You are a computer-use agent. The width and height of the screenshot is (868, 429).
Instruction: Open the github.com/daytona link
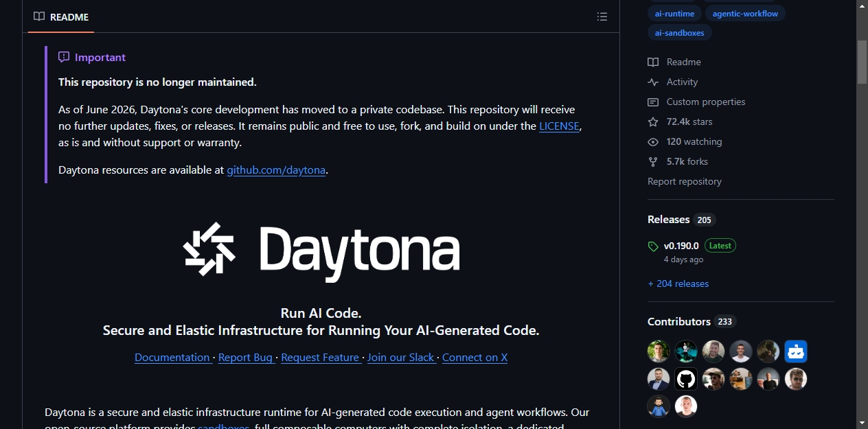tap(276, 170)
